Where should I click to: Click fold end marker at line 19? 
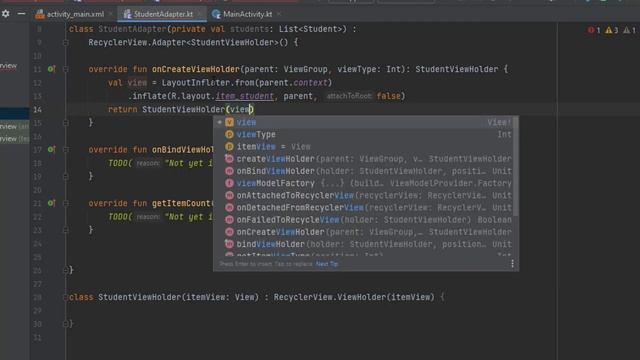tap(65, 176)
